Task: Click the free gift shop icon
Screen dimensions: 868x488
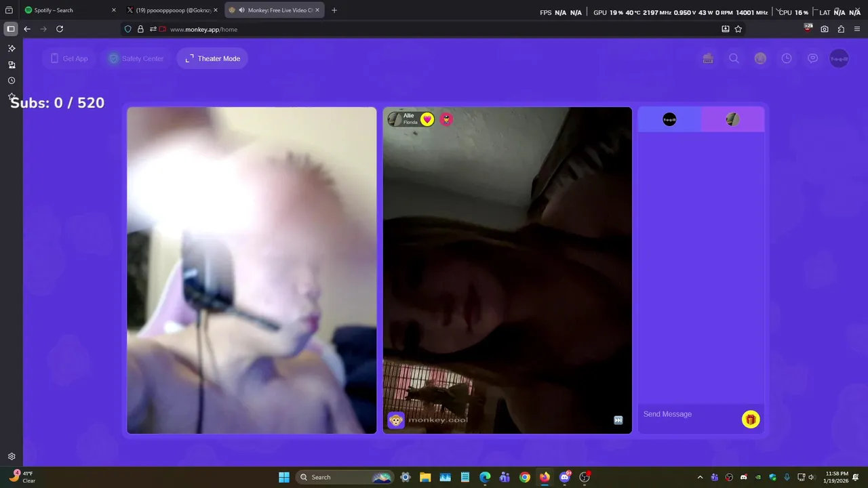Action: click(708, 59)
